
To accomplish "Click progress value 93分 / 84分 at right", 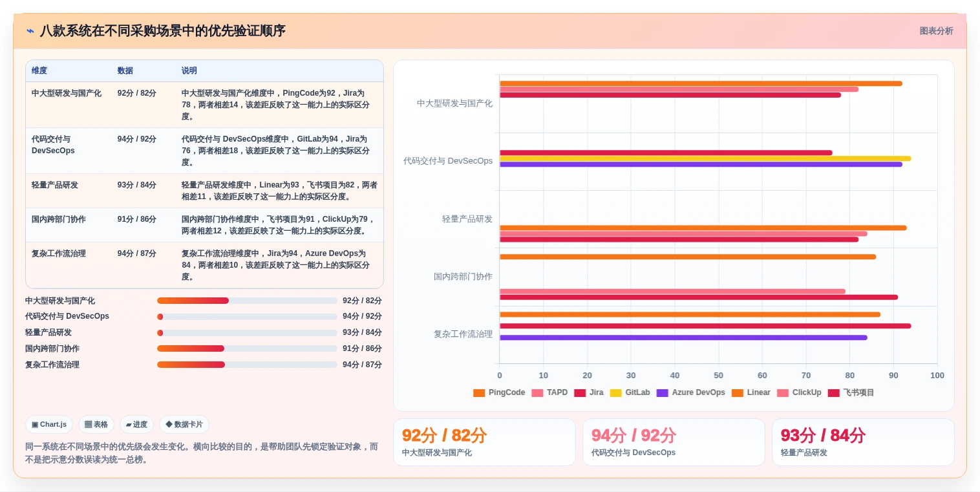I will tap(362, 333).
